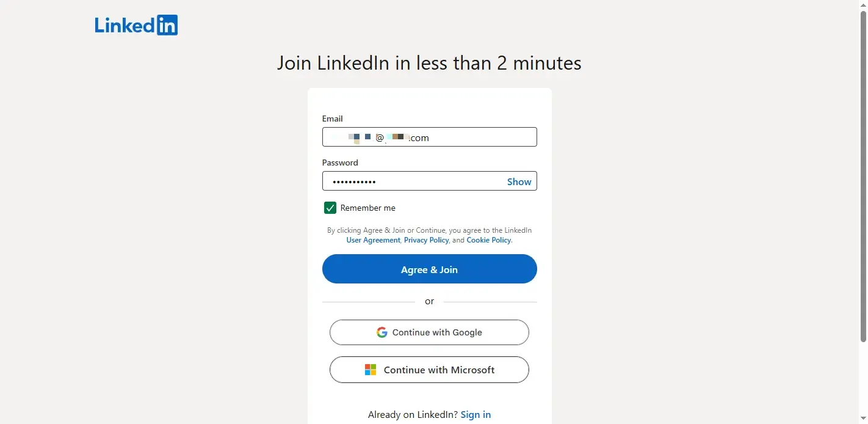
Task: Open the User Agreement link
Action: [x=373, y=239]
